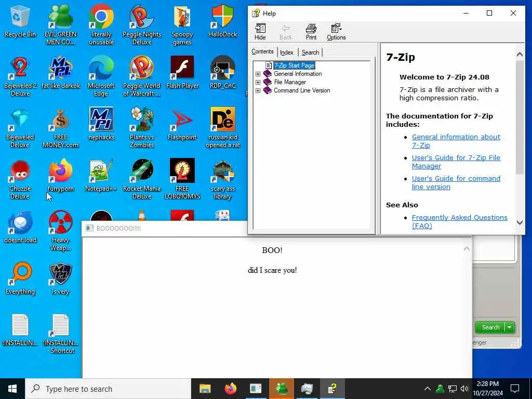Screen dimensions: 532x399
Task: Select the 'literally unusable' Chrome icon
Action: [x=101, y=24]
